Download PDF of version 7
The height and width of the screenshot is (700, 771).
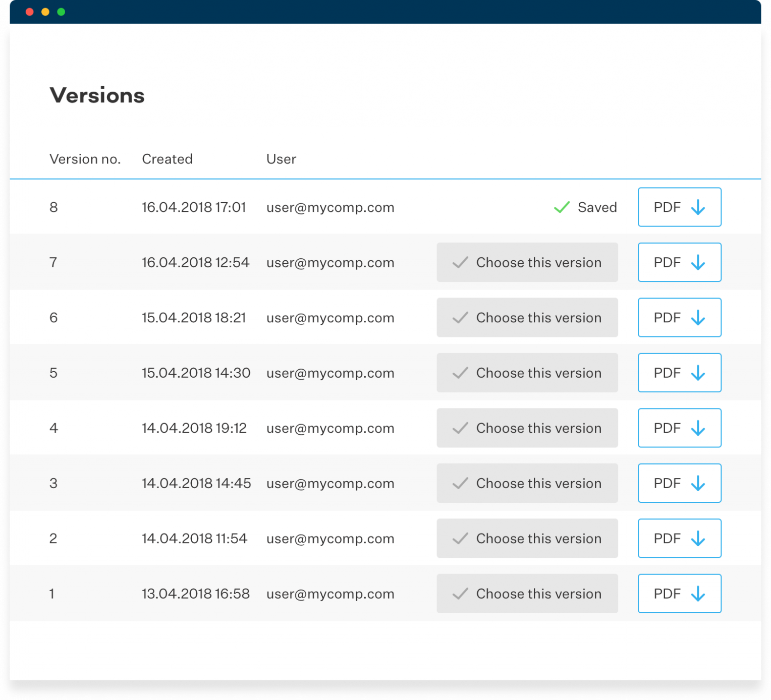tap(679, 262)
